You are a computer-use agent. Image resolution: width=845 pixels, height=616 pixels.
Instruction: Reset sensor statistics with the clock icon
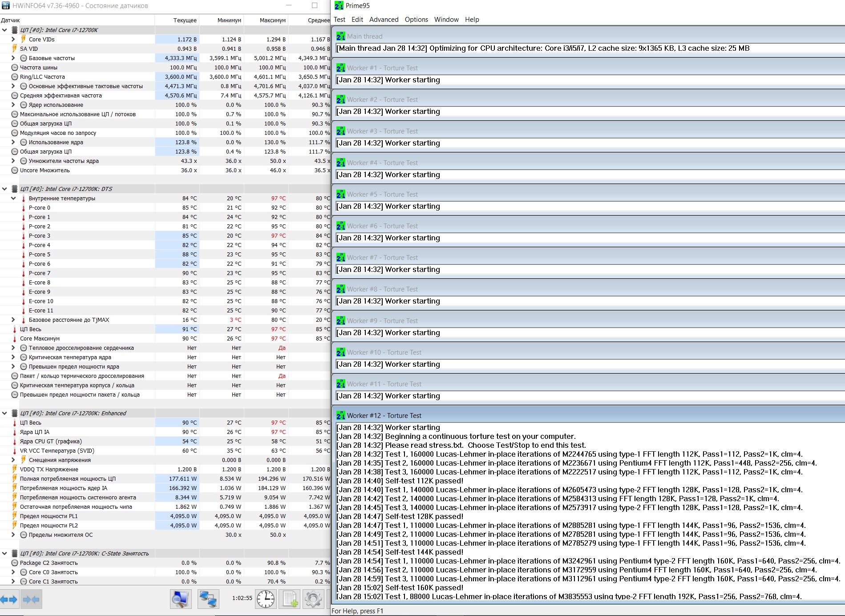coord(266,599)
